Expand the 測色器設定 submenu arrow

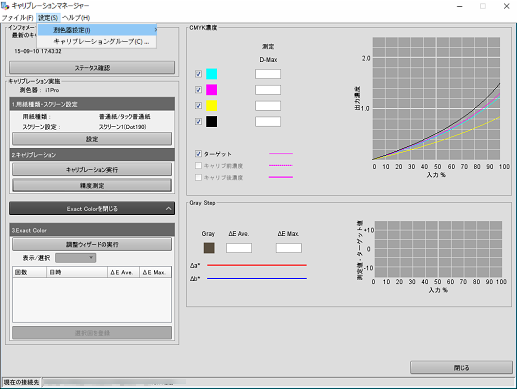155,30
